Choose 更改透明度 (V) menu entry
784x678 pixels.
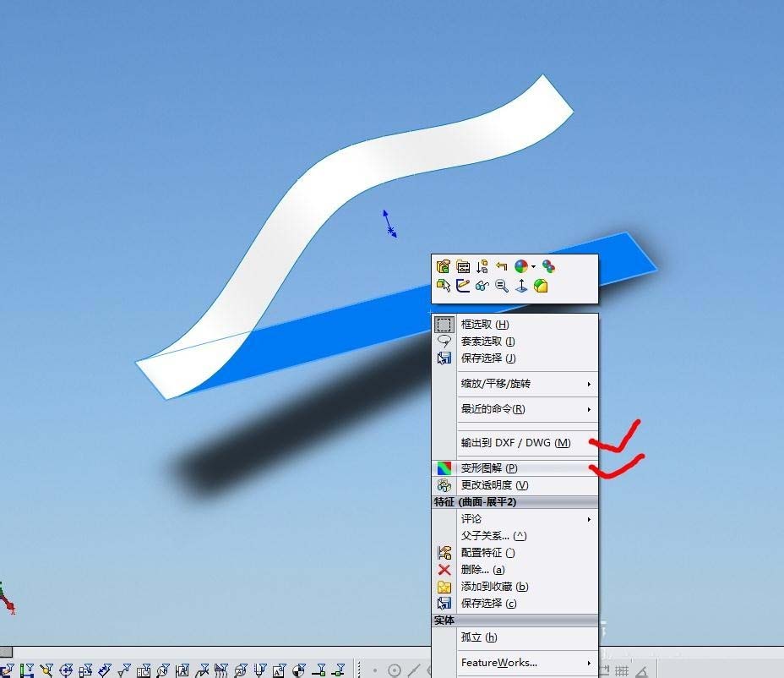coord(515,485)
